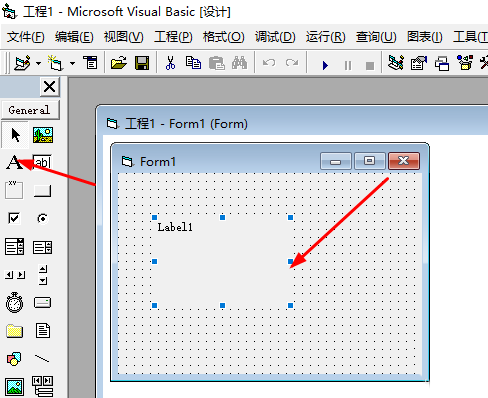Click the Cut scissors icon

point(170,63)
